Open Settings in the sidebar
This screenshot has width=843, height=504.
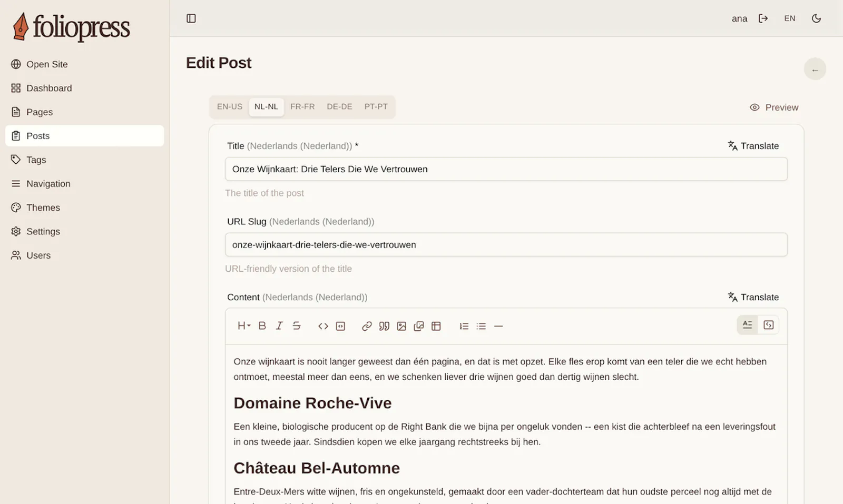(x=84, y=231)
